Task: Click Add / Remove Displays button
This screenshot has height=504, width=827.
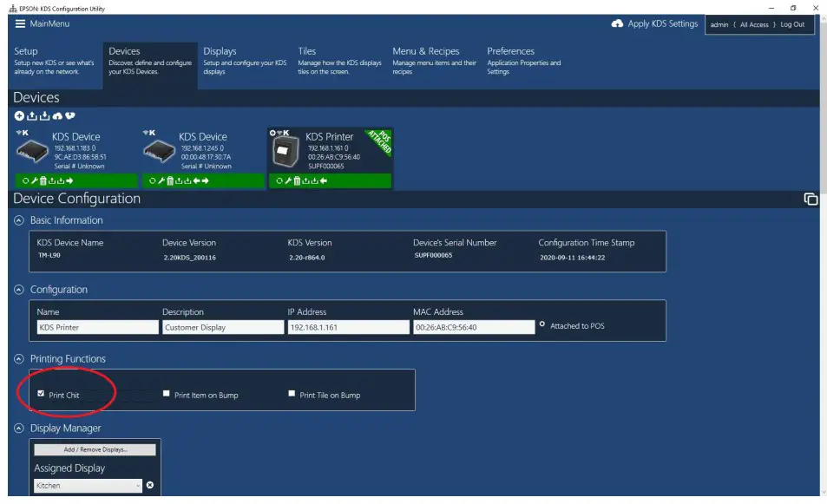Action: (95, 449)
